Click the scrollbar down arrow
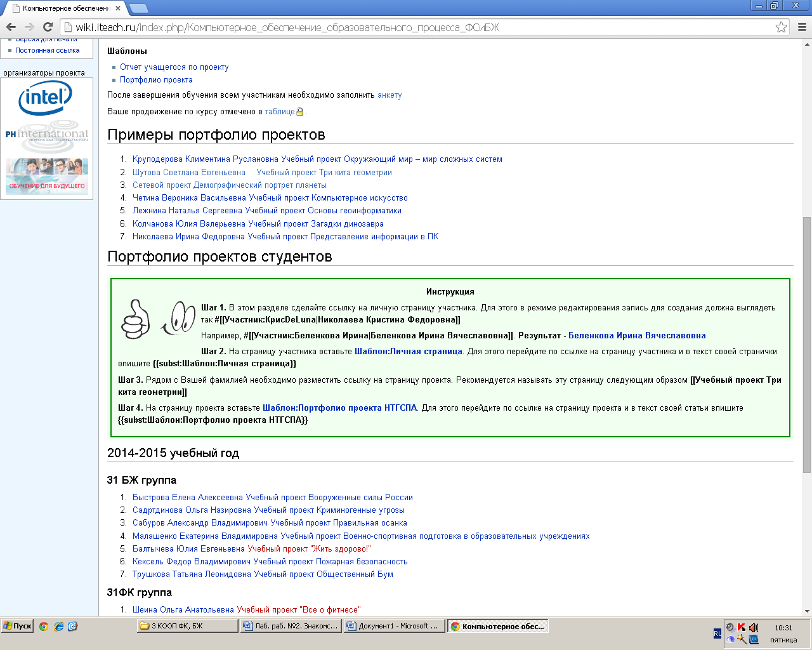Viewport: 812px width, 650px height. coord(807,611)
